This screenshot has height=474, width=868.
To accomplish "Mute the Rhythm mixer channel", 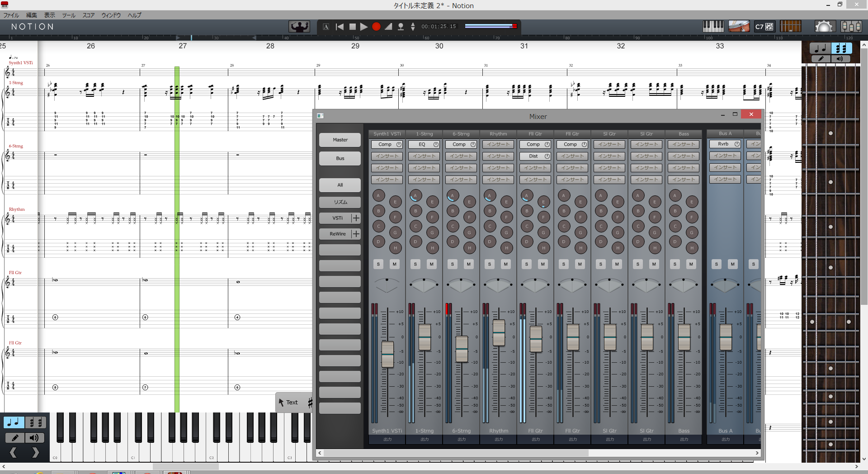I will tap(505, 264).
